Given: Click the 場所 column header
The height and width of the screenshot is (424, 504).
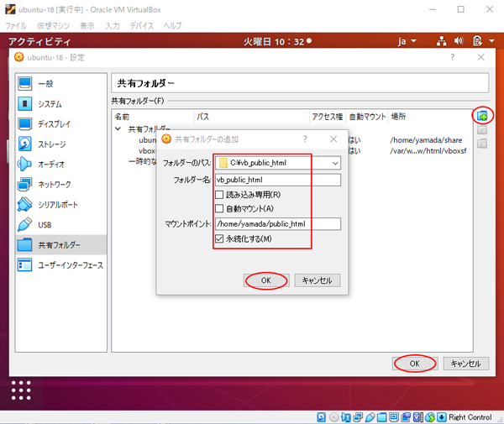Looking at the screenshot, I should coord(431,117).
